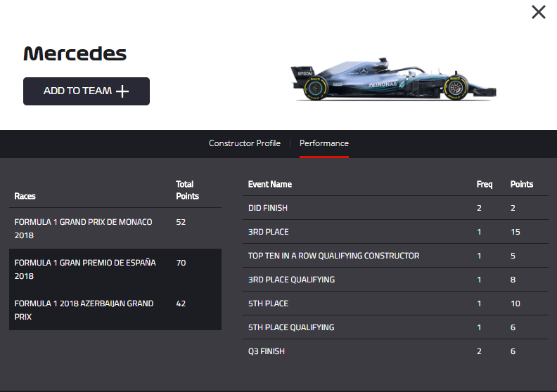The width and height of the screenshot is (557, 392).
Task: Select the Performance tab
Action: click(324, 143)
